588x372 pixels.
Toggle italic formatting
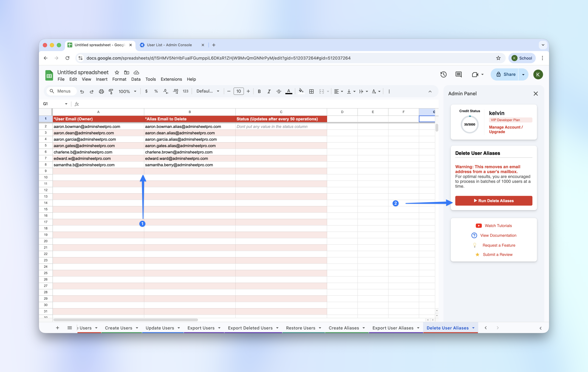coord(269,91)
